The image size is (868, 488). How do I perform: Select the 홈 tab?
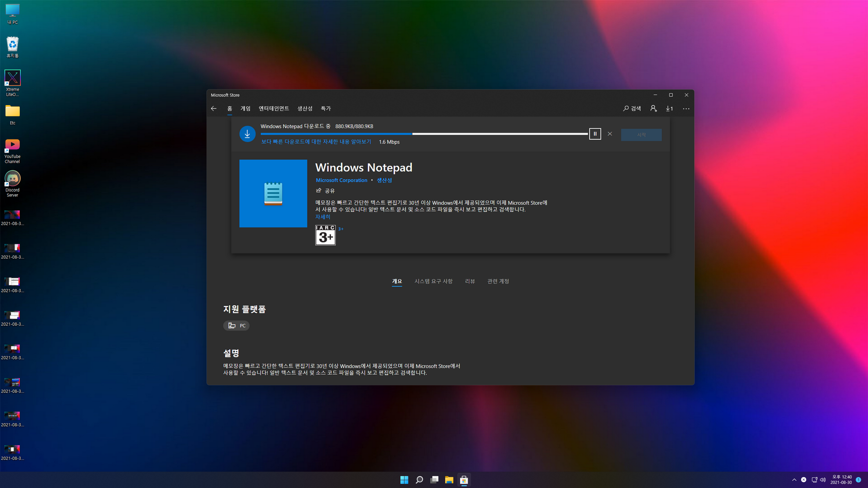click(230, 108)
